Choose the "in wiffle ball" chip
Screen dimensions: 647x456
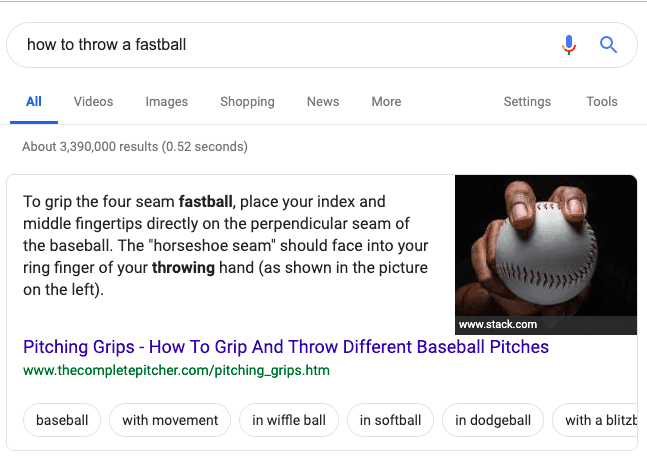point(289,420)
